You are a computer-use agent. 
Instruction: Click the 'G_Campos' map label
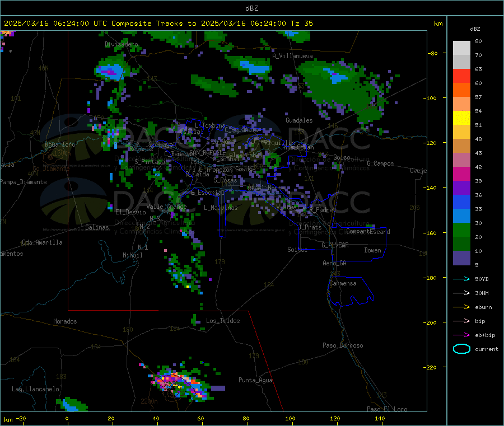[x=380, y=163]
